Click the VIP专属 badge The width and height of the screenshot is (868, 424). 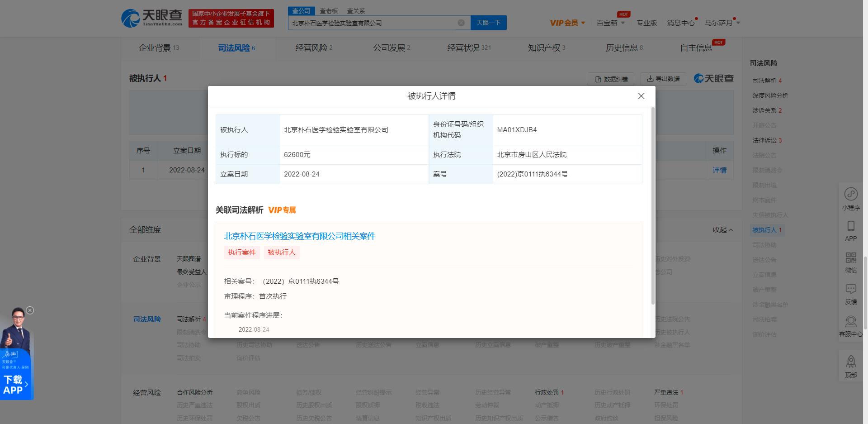(282, 210)
